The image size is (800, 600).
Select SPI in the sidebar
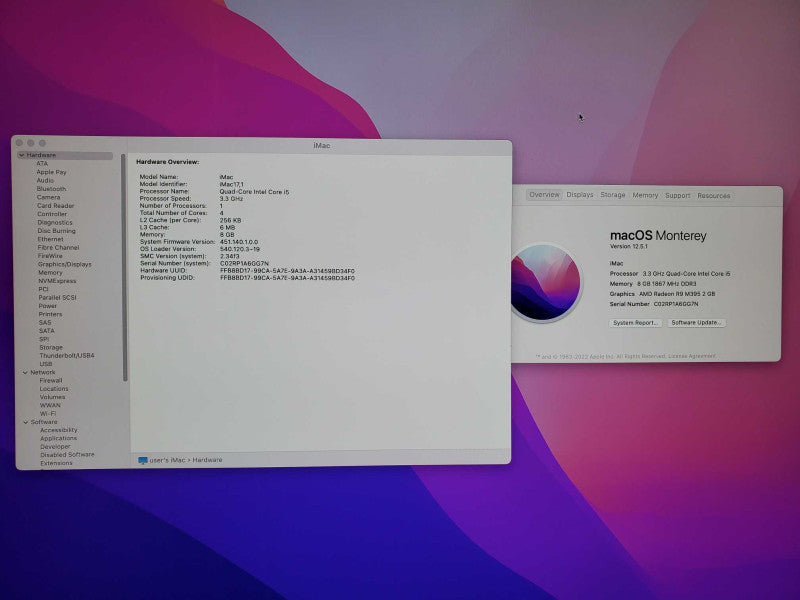(x=44, y=339)
